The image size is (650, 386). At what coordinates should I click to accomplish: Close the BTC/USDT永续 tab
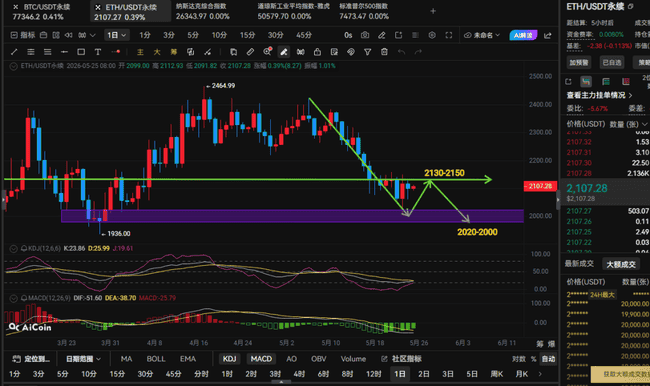click(x=15, y=7)
